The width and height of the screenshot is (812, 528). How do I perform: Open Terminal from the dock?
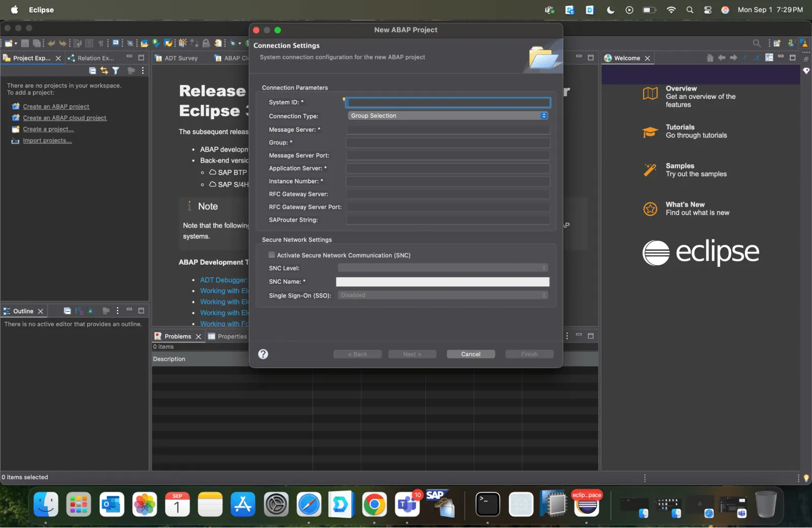click(x=488, y=505)
